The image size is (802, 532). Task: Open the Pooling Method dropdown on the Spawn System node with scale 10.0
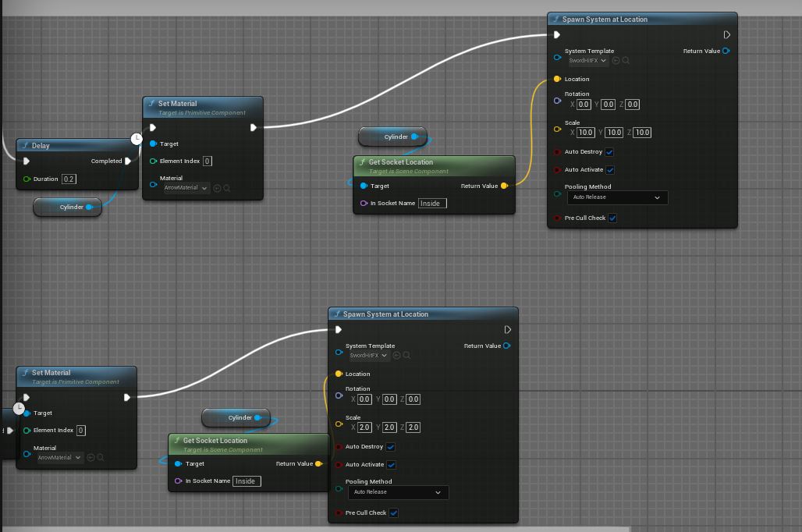(x=616, y=198)
